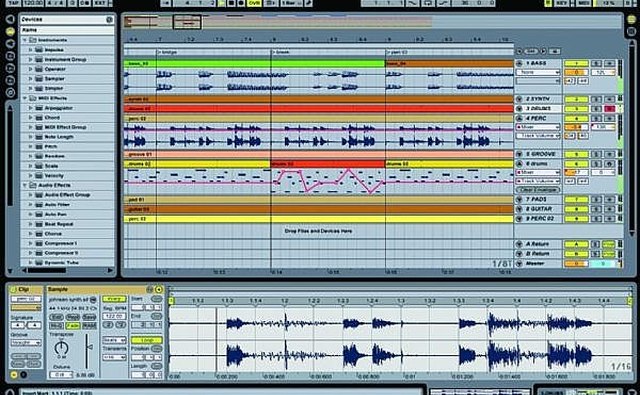Select the yellow device browser sidebar icon
Viewport: 640px width, 395px height.
(11, 31)
